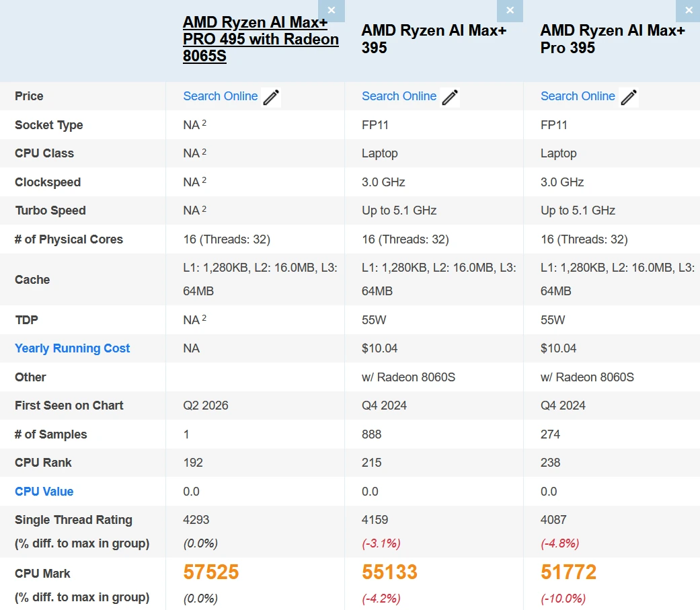Click the AMD Ryzen AI Max+ 395 heading
This screenshot has height=610, width=700.
point(434,39)
